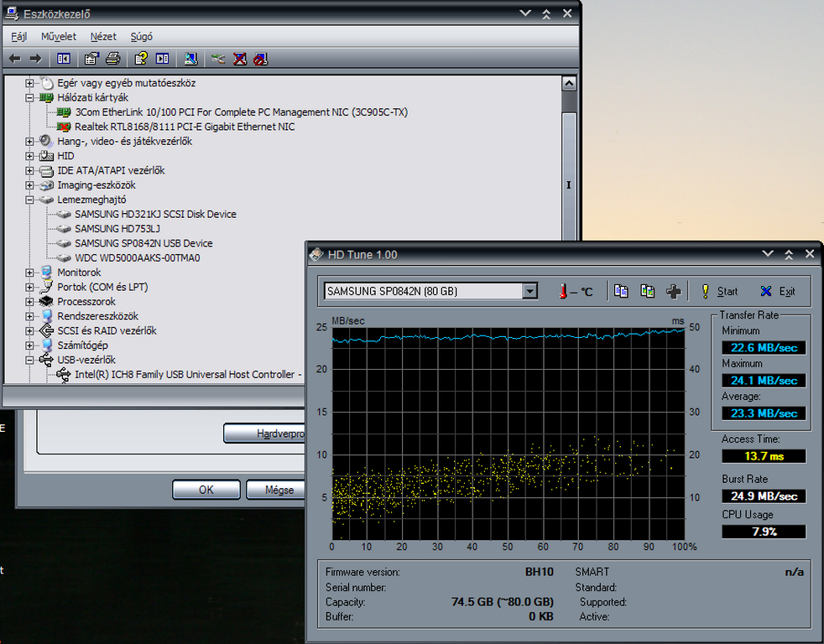
Task: Click Exit in HD Tune
Action: [779, 292]
